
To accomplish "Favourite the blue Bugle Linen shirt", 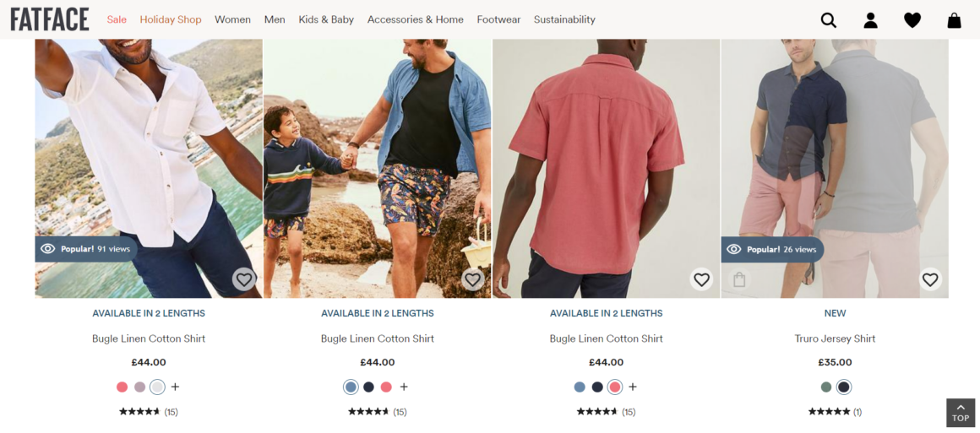I will [x=472, y=279].
